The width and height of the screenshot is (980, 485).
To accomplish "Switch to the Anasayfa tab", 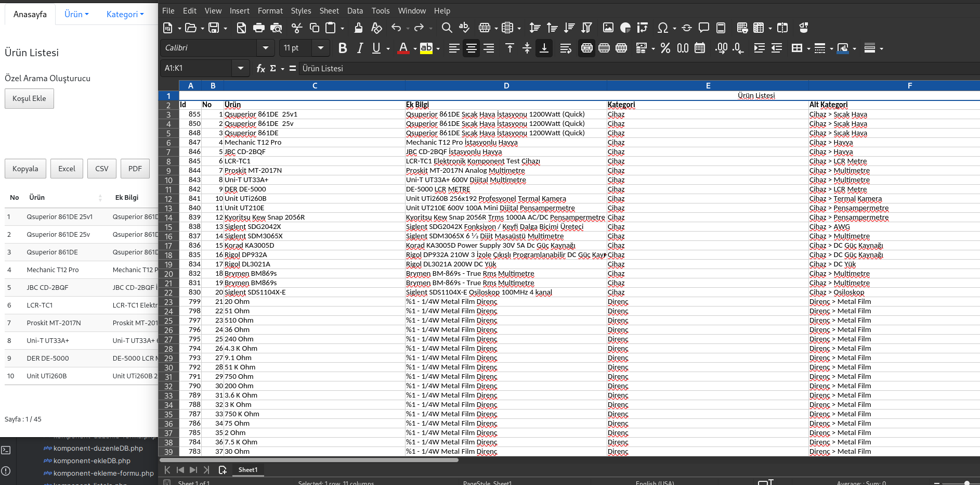I will 30,15.
